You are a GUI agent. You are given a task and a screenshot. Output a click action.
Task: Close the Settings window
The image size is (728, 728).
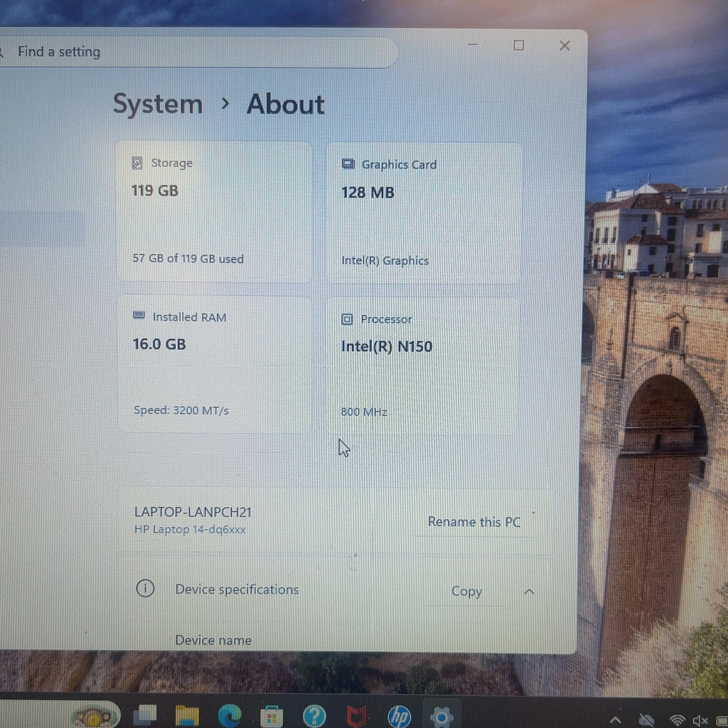click(564, 45)
